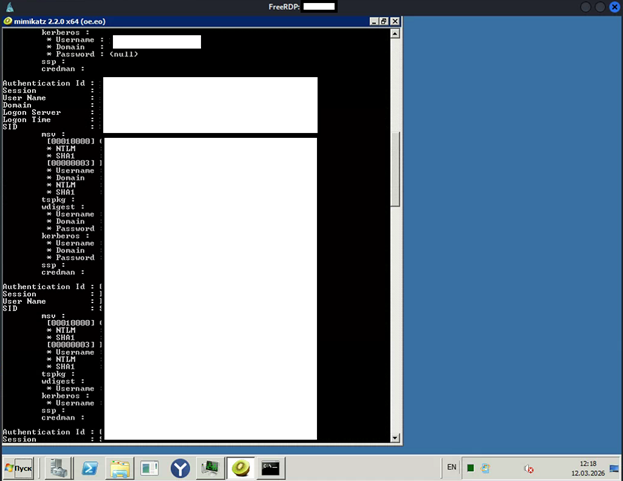623x481 pixels.
Task: Close the mimikatz 2.2.0 x64 window
Action: (395, 21)
